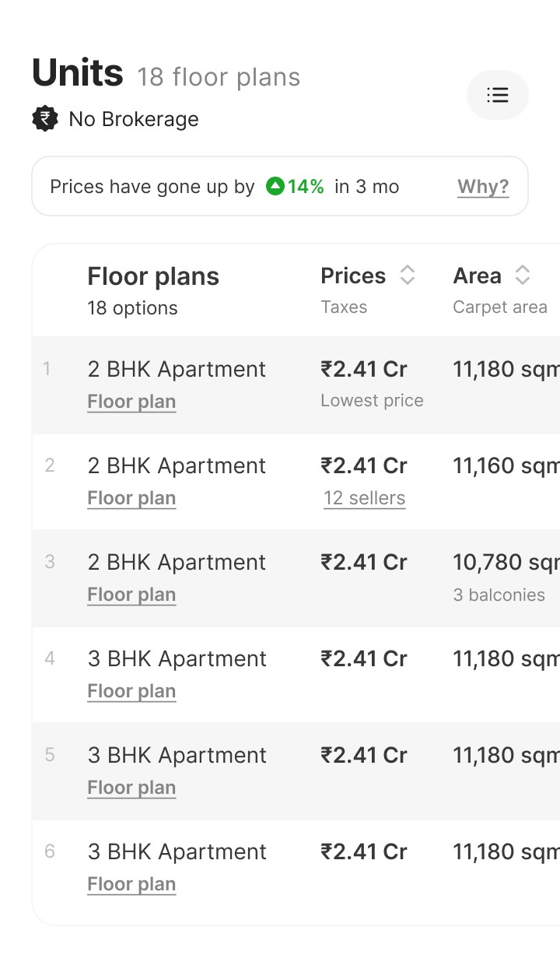The height and width of the screenshot is (976, 560).
Task: View the 12 sellers link
Action: pos(364,498)
